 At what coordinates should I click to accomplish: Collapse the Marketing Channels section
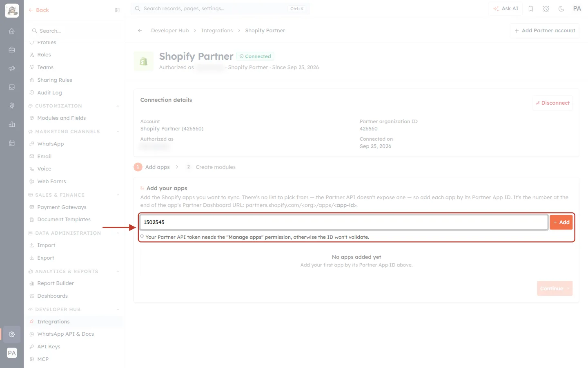click(118, 132)
